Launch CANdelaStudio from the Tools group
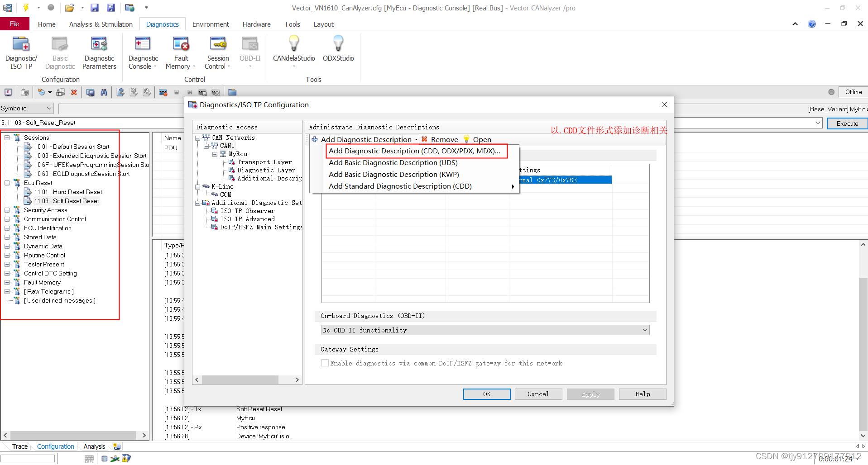 coord(294,51)
